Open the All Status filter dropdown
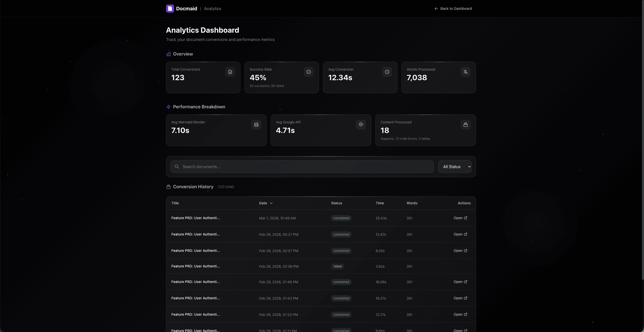Screen dimensions: 644x332 [x=455, y=167]
